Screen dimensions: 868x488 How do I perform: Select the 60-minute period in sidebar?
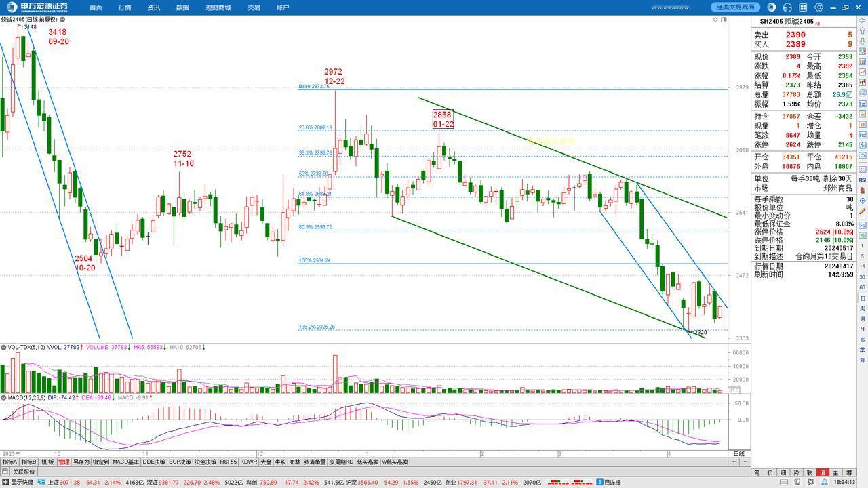863,288
